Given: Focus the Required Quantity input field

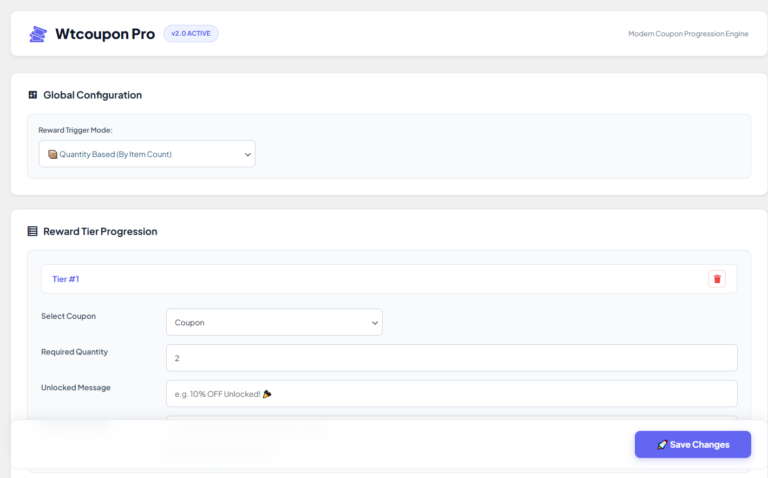Looking at the screenshot, I should (451, 358).
